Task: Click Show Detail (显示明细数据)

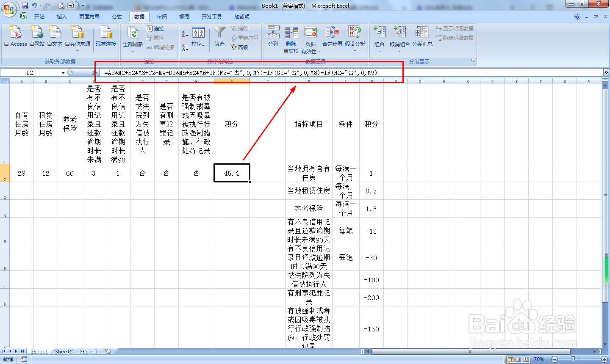Action: (455, 28)
